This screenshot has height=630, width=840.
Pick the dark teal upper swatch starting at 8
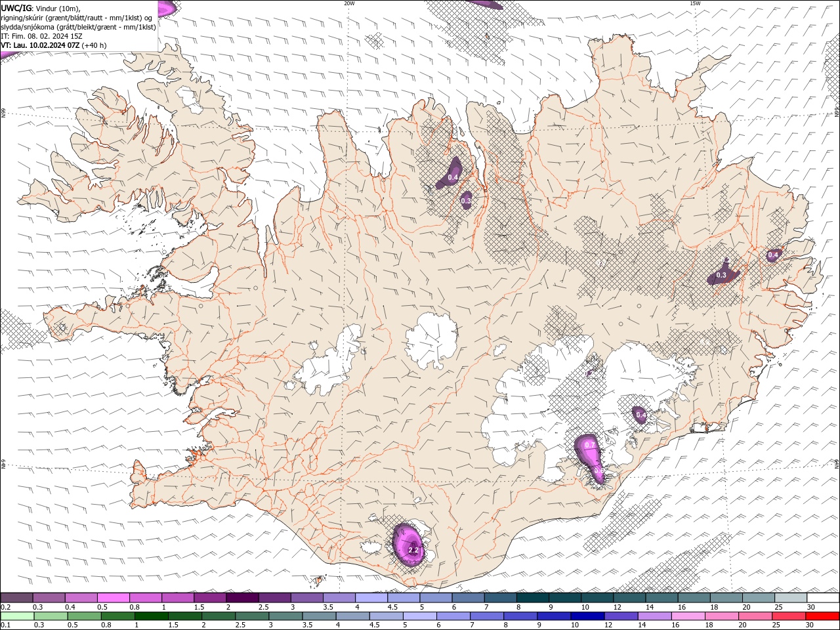point(533,598)
